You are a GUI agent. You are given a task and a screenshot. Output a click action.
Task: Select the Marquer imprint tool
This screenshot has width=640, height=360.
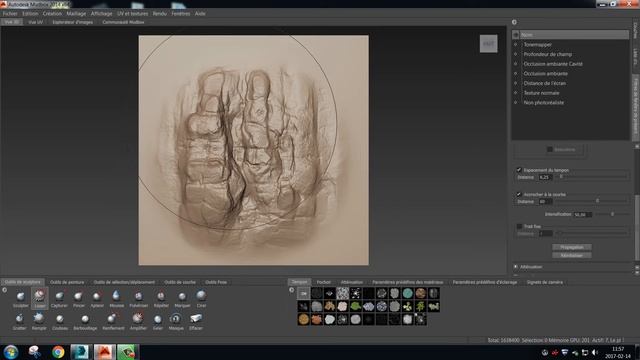click(x=182, y=299)
